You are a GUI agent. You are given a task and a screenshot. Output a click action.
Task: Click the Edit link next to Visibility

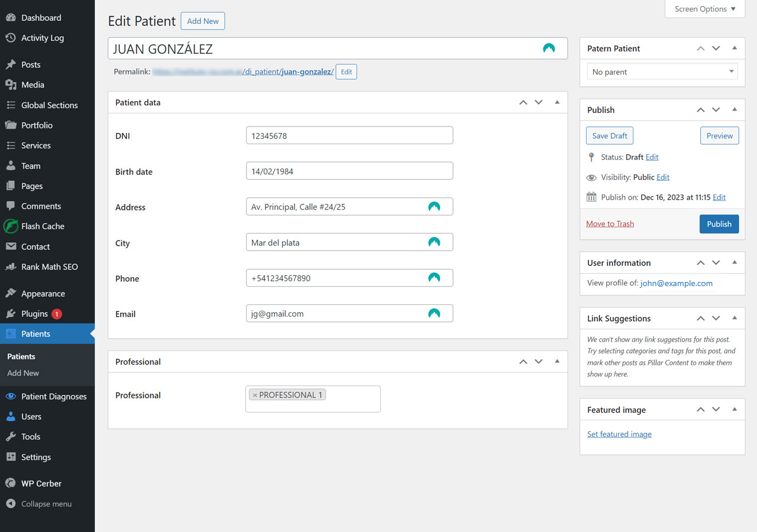(663, 177)
